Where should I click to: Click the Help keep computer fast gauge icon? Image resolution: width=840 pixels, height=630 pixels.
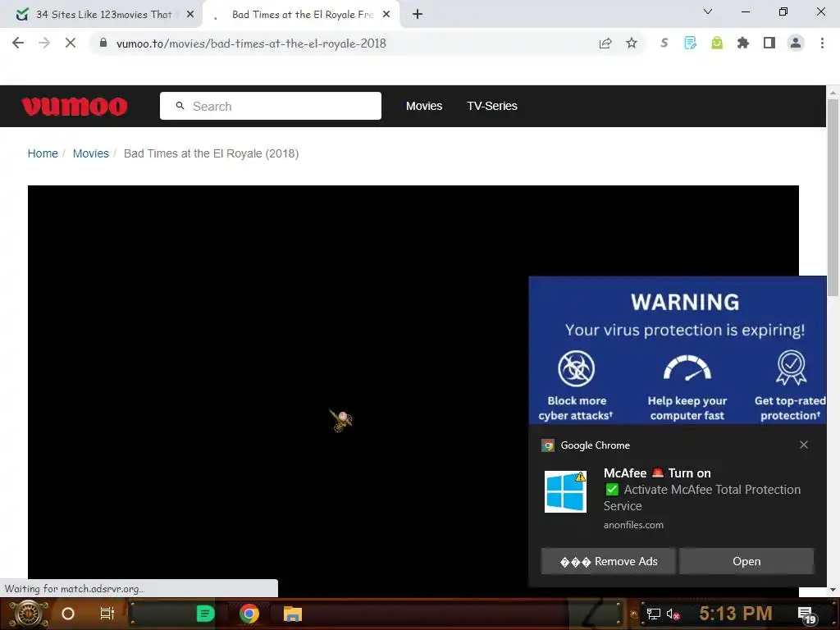coord(687,368)
